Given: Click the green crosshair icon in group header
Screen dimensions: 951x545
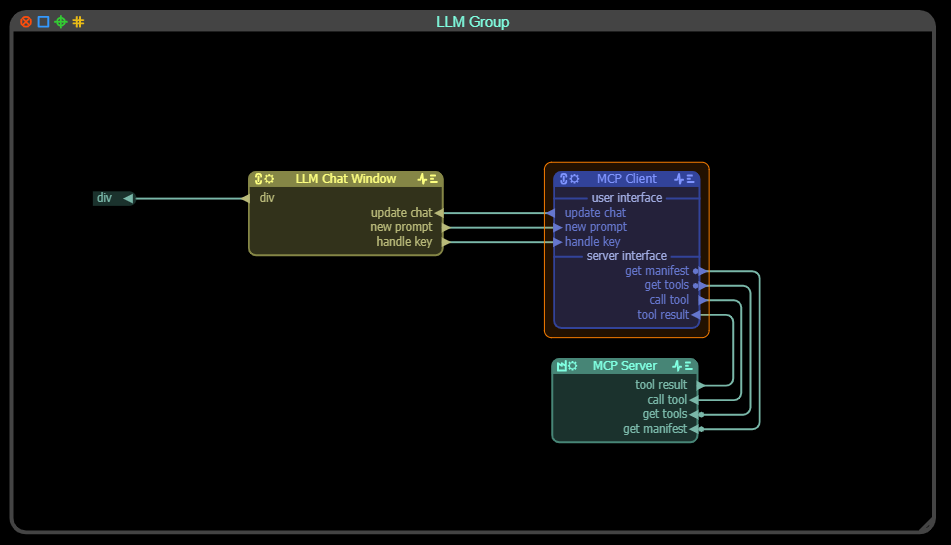Looking at the screenshot, I should [x=60, y=22].
